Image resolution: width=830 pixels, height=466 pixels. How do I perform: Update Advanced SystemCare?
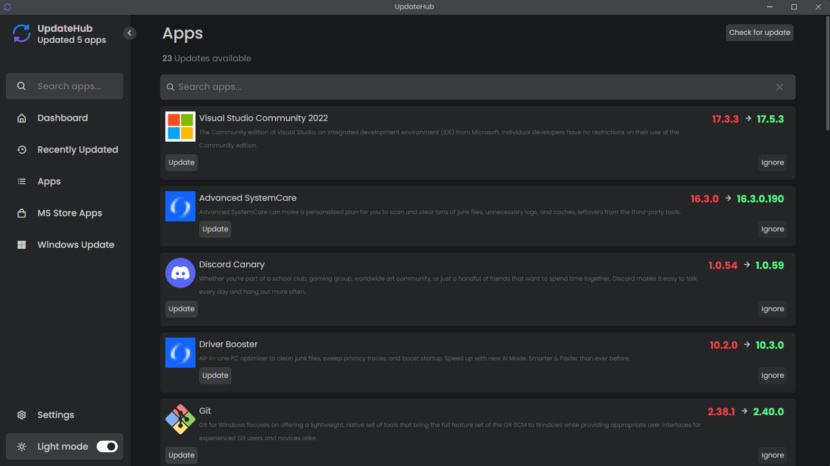pos(215,229)
